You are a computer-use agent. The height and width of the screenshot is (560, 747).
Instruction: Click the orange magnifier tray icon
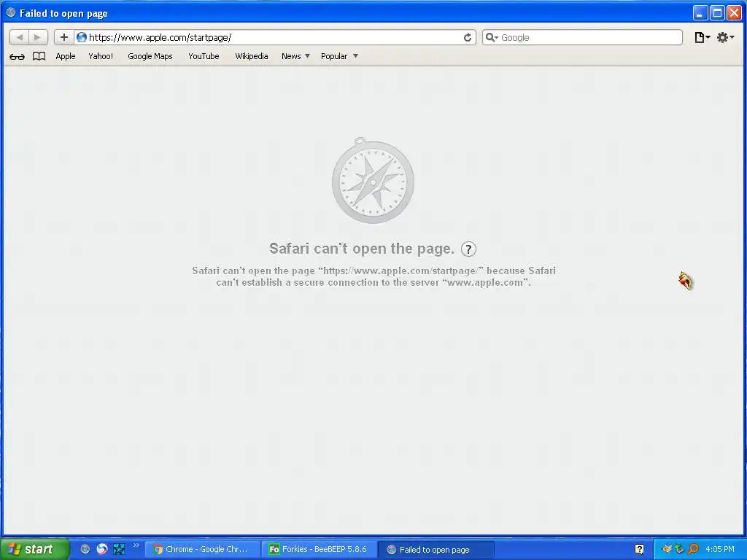(693, 550)
